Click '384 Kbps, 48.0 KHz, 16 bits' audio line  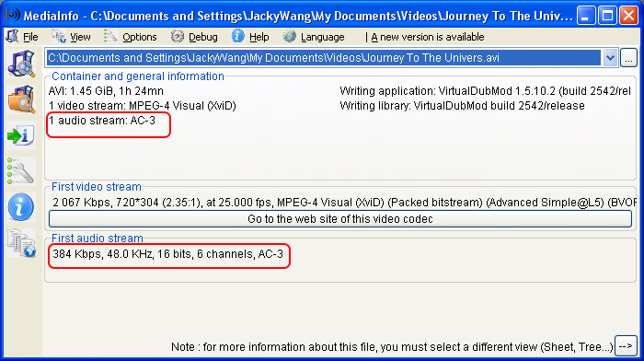[168, 254]
